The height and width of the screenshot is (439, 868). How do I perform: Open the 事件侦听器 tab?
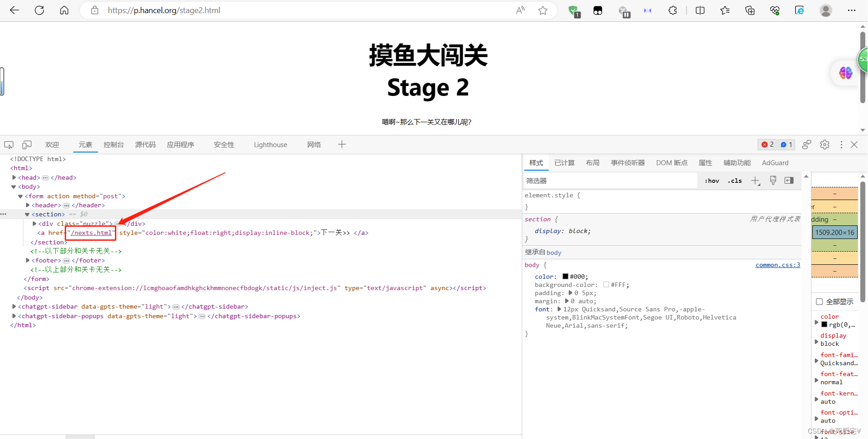pyautogui.click(x=628, y=162)
